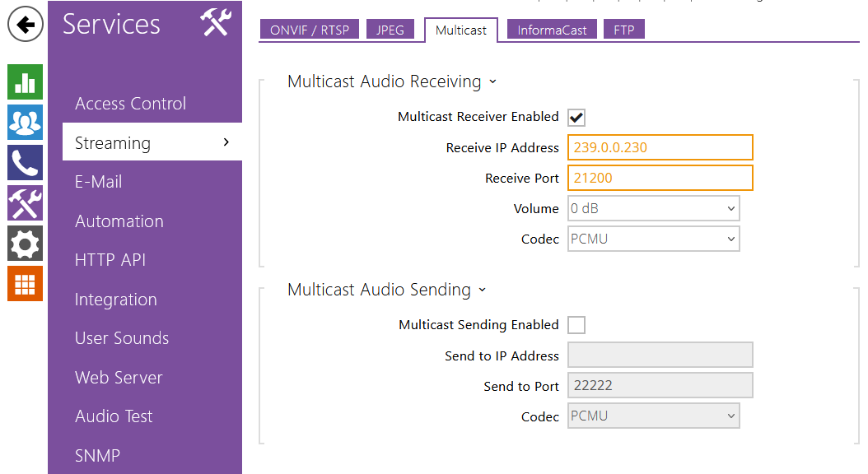Collapse the Multicast Audio Receiving section
The height and width of the screenshot is (474, 868).
(492, 81)
